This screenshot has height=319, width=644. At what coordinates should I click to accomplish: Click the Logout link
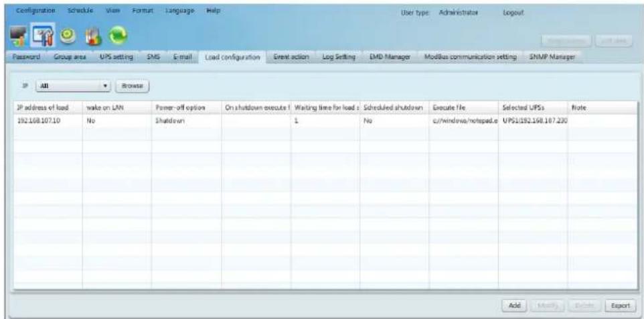(x=513, y=13)
